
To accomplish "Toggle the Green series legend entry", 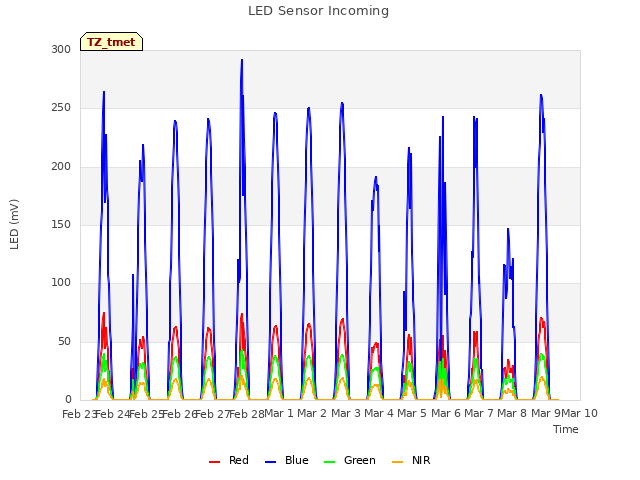I will [x=350, y=460].
